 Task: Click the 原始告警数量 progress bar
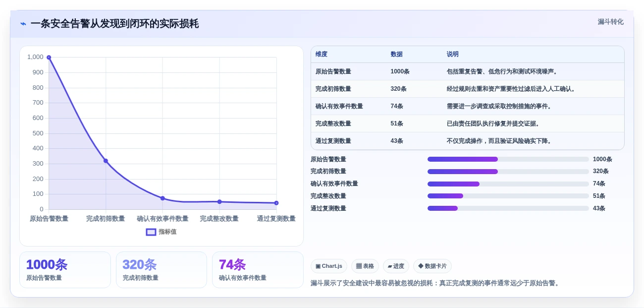pos(508,159)
